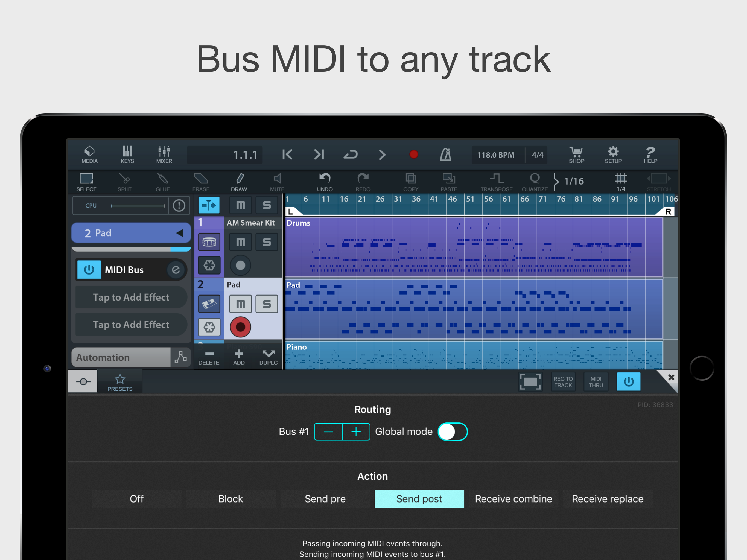Screen dimensions: 747x560
Task: Click the 118.0 BPM tempo field
Action: pyautogui.click(x=495, y=155)
